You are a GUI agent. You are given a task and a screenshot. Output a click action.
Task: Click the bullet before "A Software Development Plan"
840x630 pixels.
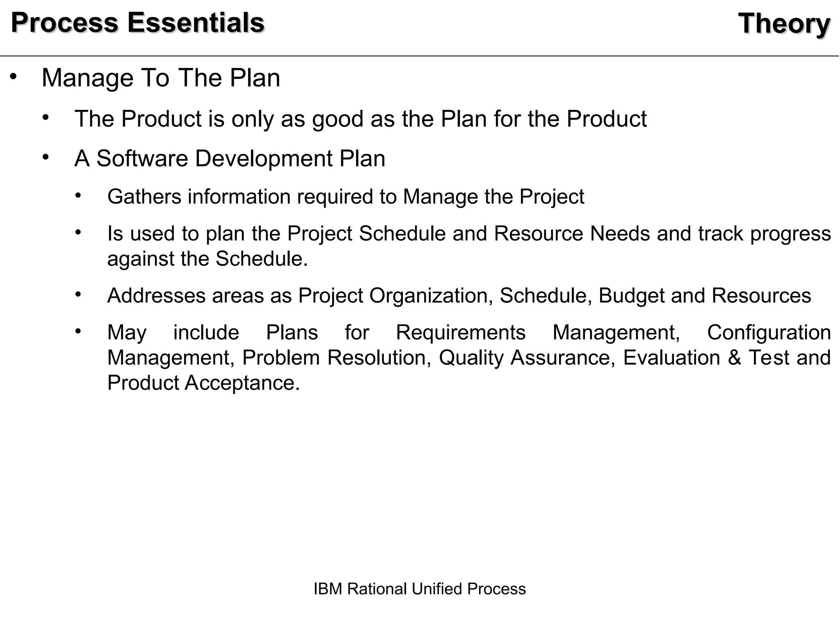[46, 157]
